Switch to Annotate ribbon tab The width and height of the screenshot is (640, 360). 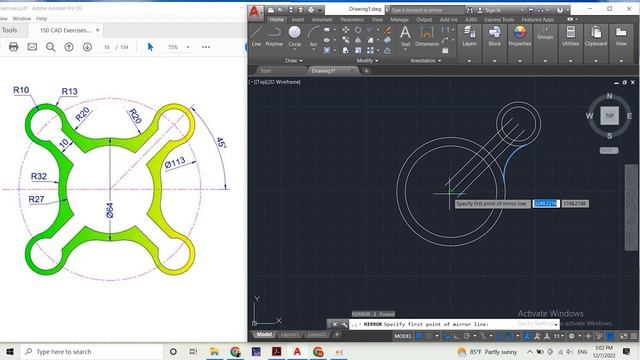click(322, 19)
